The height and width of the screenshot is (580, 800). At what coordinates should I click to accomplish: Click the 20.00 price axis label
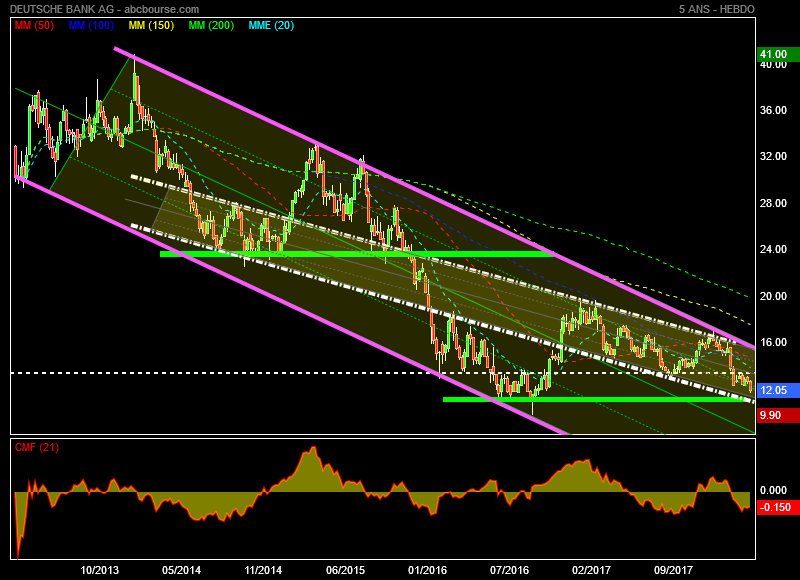point(773,296)
